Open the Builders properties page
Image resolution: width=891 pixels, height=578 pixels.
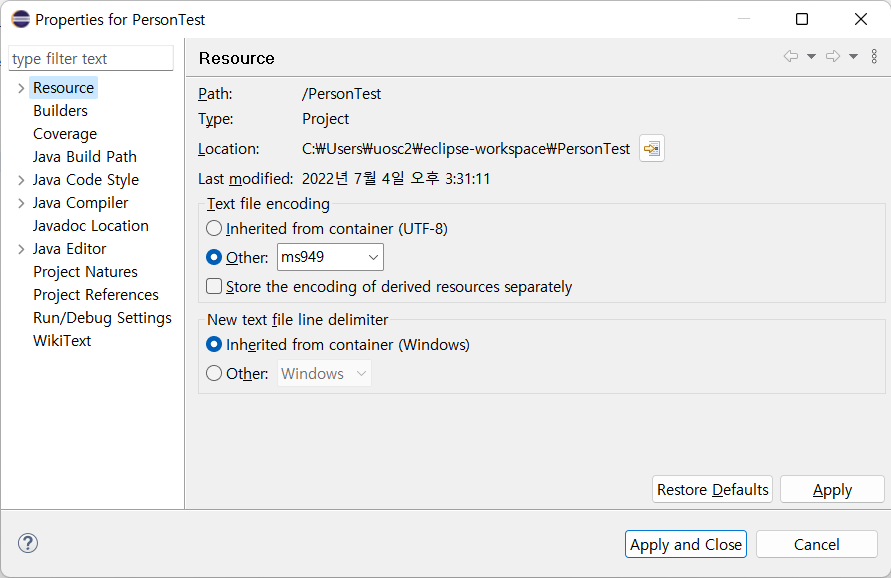(60, 111)
